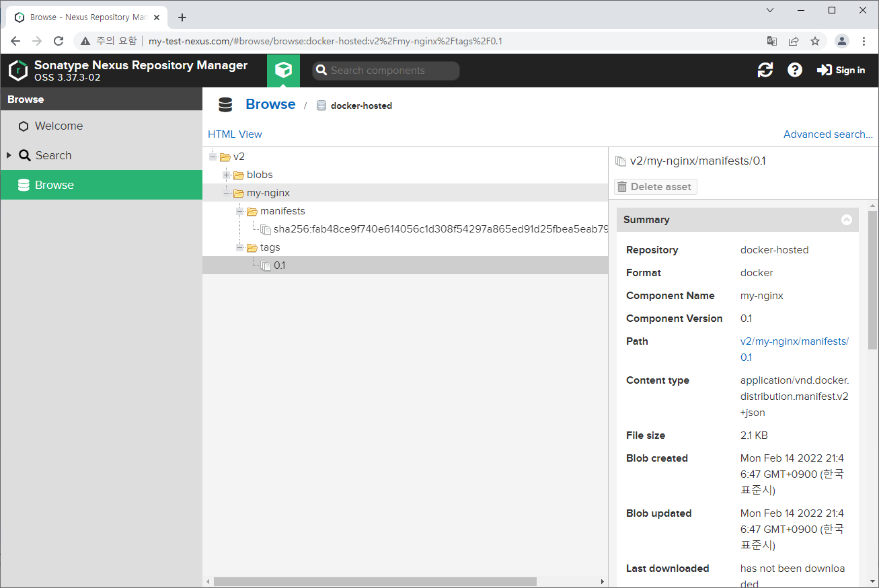This screenshot has width=879, height=588.
Task: Open Welcome in the sidebar
Action: point(101,126)
